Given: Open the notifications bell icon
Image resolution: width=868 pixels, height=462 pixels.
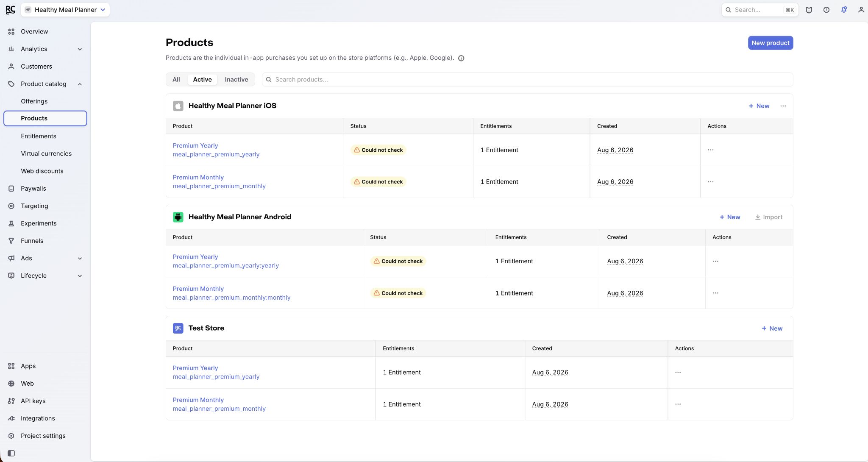Looking at the screenshot, I should (844, 10).
